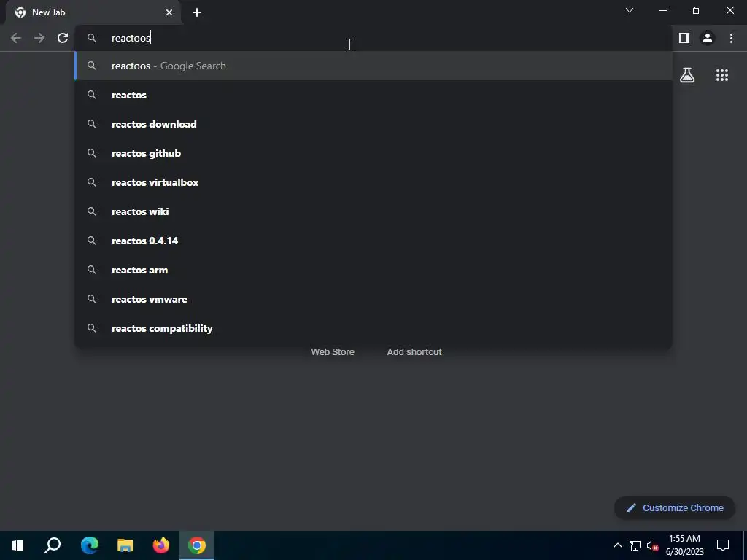Click search icon beside 'reactos wiki'
747x560 pixels.
pyautogui.click(x=92, y=211)
